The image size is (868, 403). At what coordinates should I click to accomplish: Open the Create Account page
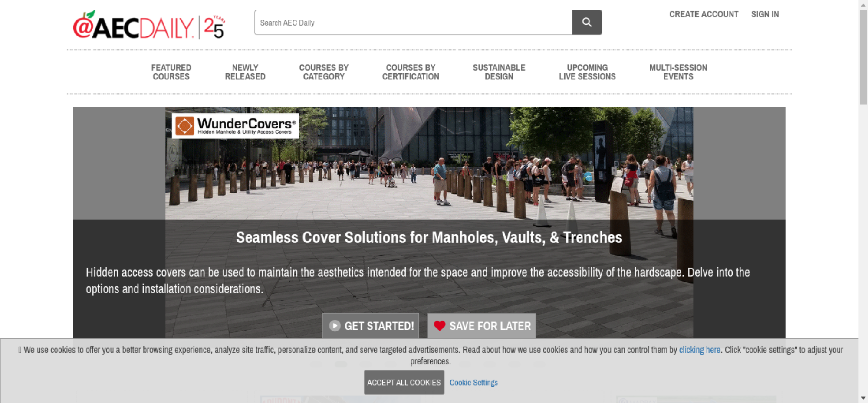tap(703, 14)
